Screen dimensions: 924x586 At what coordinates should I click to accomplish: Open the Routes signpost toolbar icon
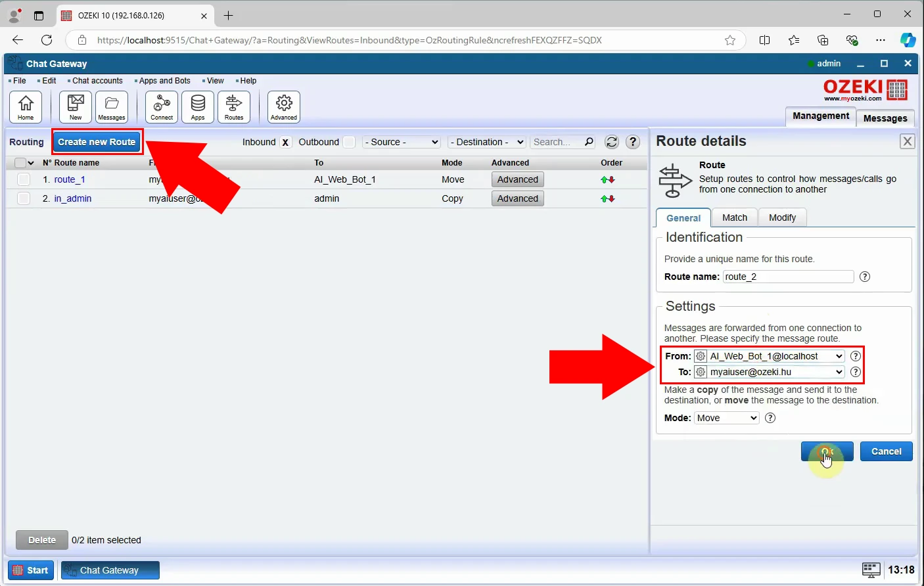click(234, 106)
